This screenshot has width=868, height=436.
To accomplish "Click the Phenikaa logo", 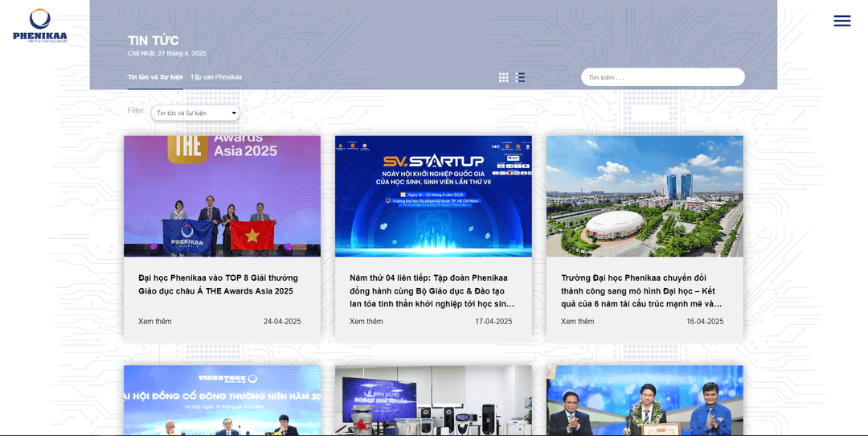I will click(40, 25).
